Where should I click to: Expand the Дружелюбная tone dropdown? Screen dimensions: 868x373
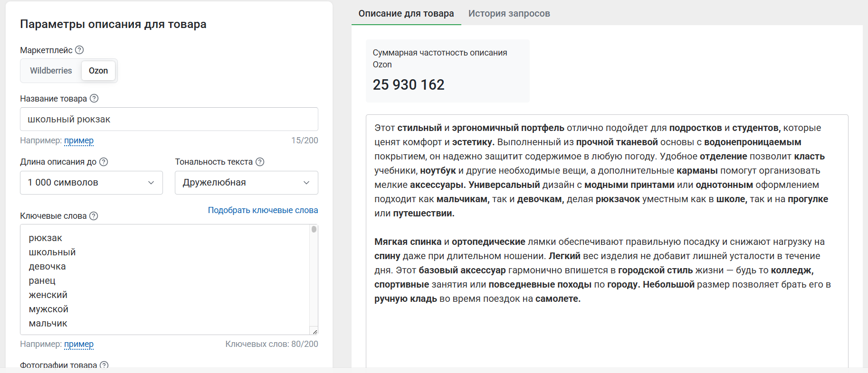click(247, 183)
